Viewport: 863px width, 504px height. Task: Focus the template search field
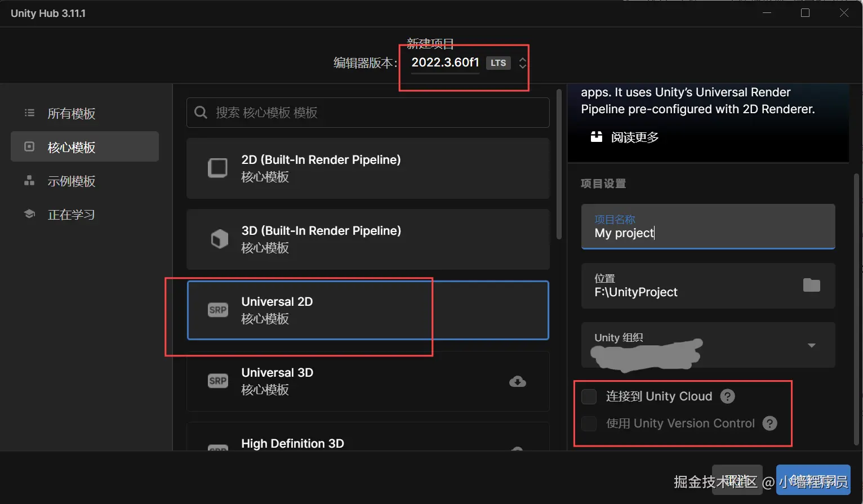pyautogui.click(x=368, y=113)
